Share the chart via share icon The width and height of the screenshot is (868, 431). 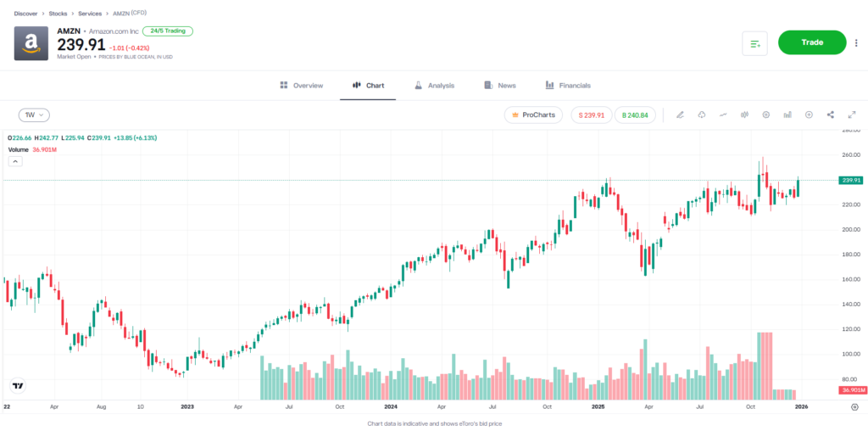[x=831, y=115]
